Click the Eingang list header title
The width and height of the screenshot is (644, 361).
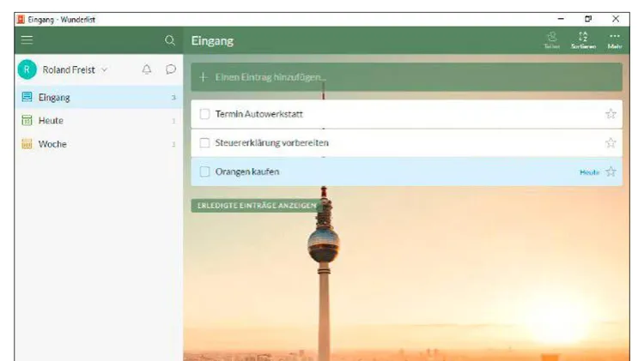212,41
